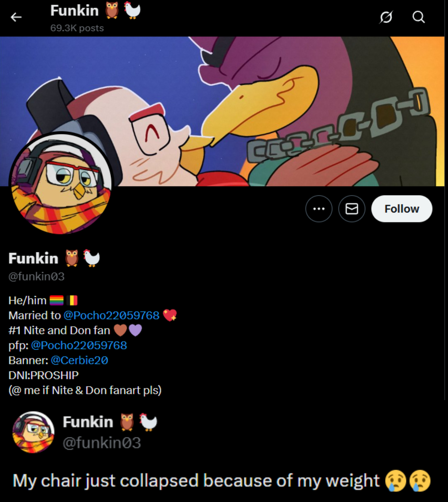Click the DNI:PROSHIP bio line

[44, 375]
